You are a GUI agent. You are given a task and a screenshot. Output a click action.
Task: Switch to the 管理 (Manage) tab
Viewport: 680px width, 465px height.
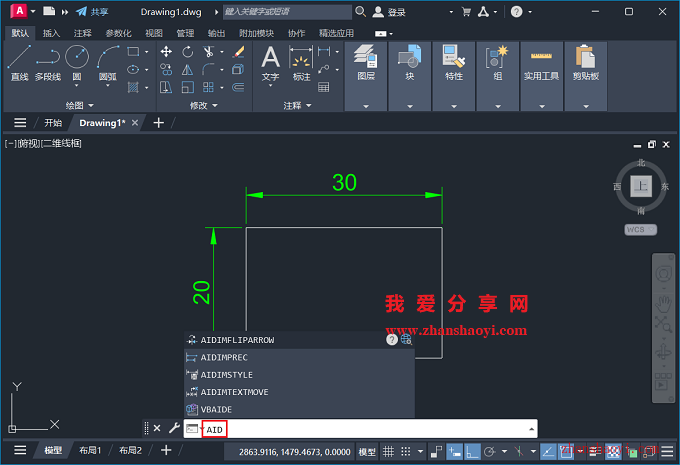[x=185, y=33]
